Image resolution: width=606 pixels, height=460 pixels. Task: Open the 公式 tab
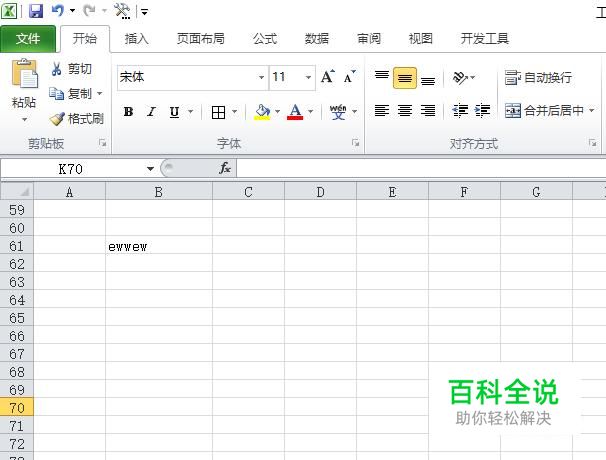click(265, 39)
